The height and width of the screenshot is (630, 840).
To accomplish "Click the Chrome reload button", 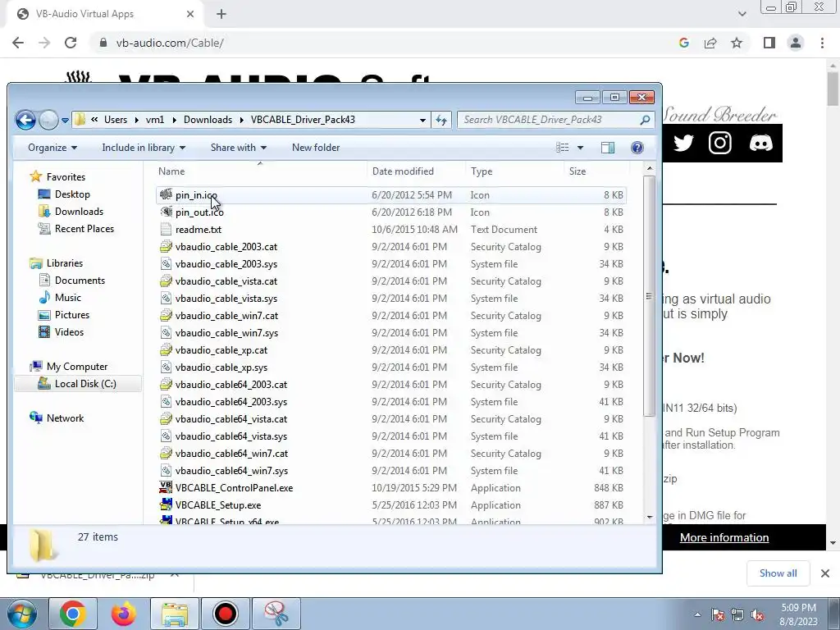I will (71, 43).
